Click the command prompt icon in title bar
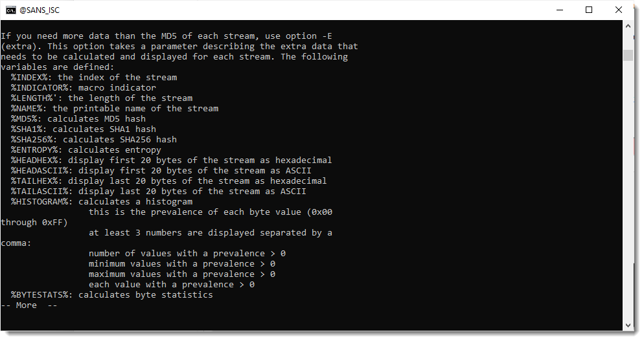Screen dimensions: 644x341 click(x=11, y=10)
